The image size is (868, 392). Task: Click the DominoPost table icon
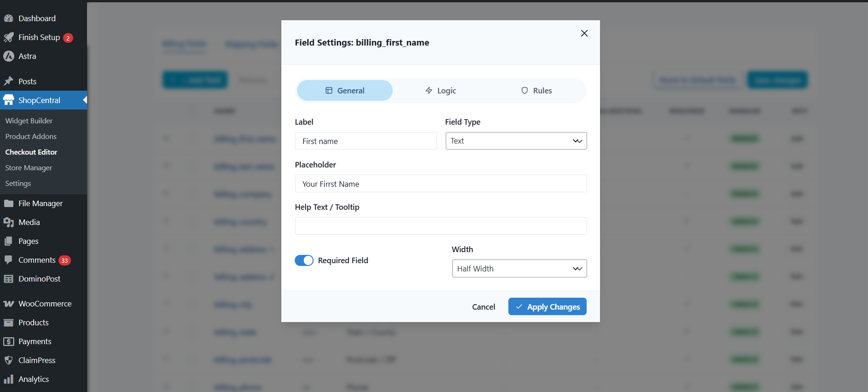[x=8, y=279]
